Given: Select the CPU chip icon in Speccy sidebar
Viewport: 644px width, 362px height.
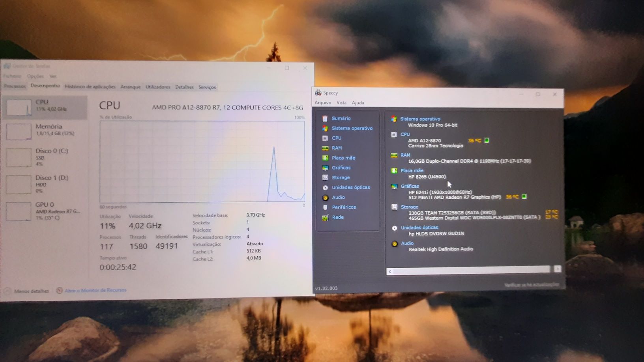Looking at the screenshot, I should tap(325, 138).
